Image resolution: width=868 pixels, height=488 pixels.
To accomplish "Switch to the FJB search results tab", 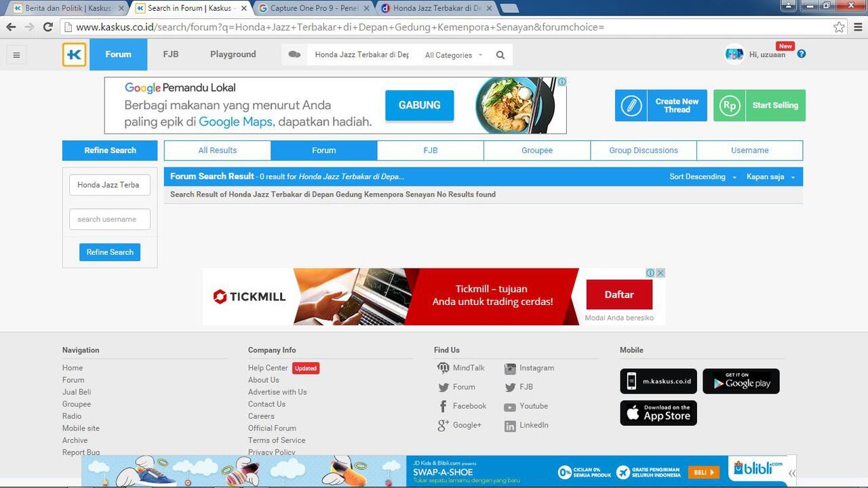I will [x=431, y=150].
